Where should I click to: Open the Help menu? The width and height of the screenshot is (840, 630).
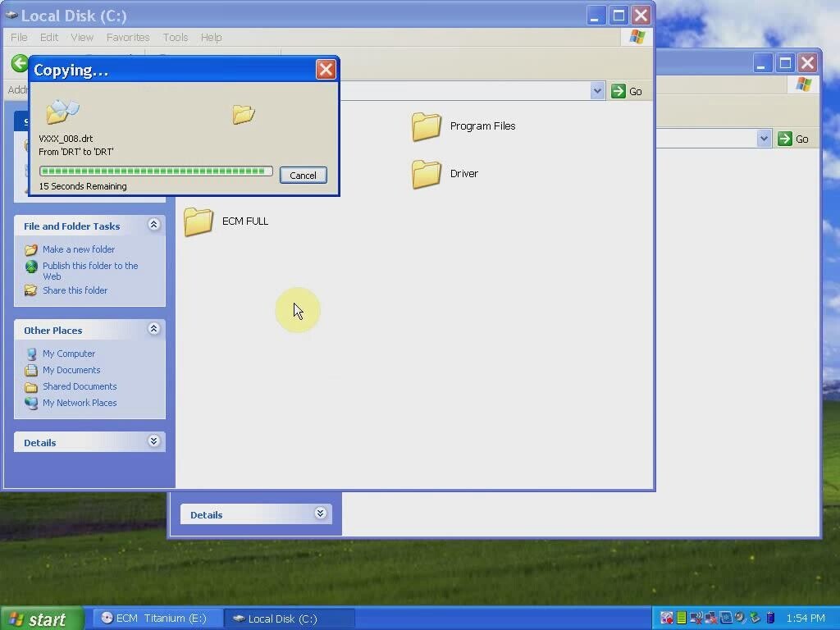tap(211, 37)
